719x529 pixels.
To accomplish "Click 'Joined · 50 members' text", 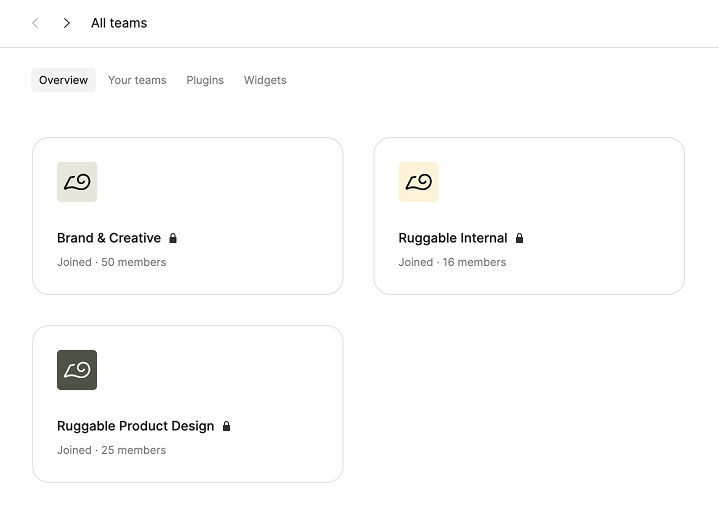I will point(111,262).
